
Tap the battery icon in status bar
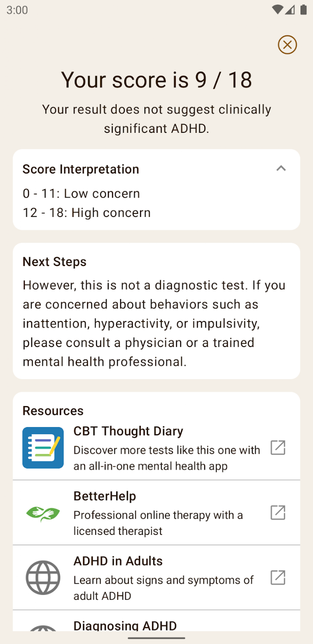[303, 10]
